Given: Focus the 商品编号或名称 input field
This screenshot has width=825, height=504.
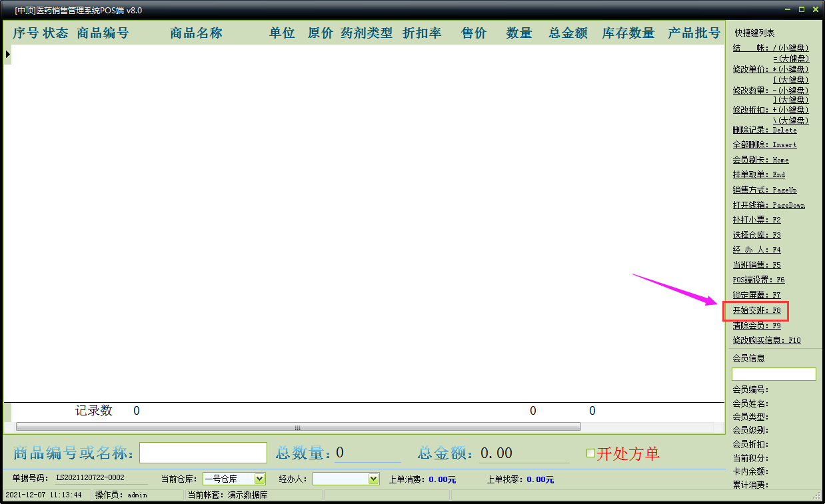Looking at the screenshot, I should [x=203, y=453].
